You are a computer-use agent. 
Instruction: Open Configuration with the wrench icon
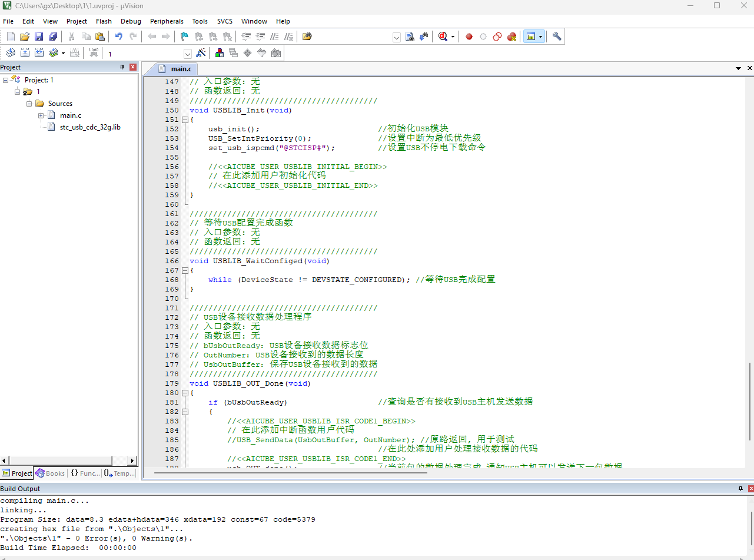(557, 37)
